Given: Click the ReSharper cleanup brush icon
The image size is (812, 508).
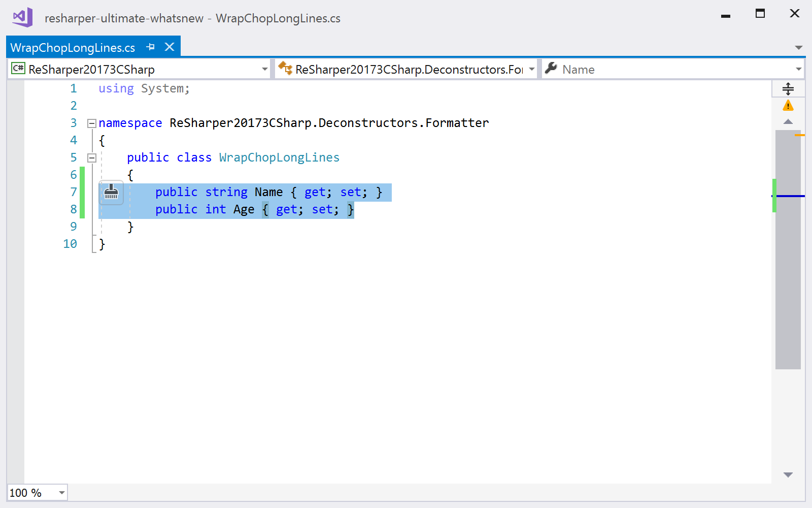Looking at the screenshot, I should [x=111, y=192].
